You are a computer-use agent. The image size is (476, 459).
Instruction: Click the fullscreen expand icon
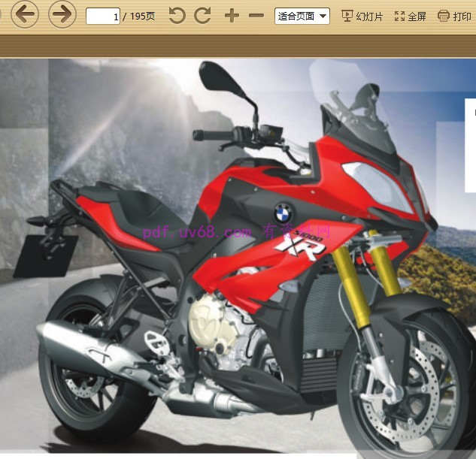[x=399, y=16]
